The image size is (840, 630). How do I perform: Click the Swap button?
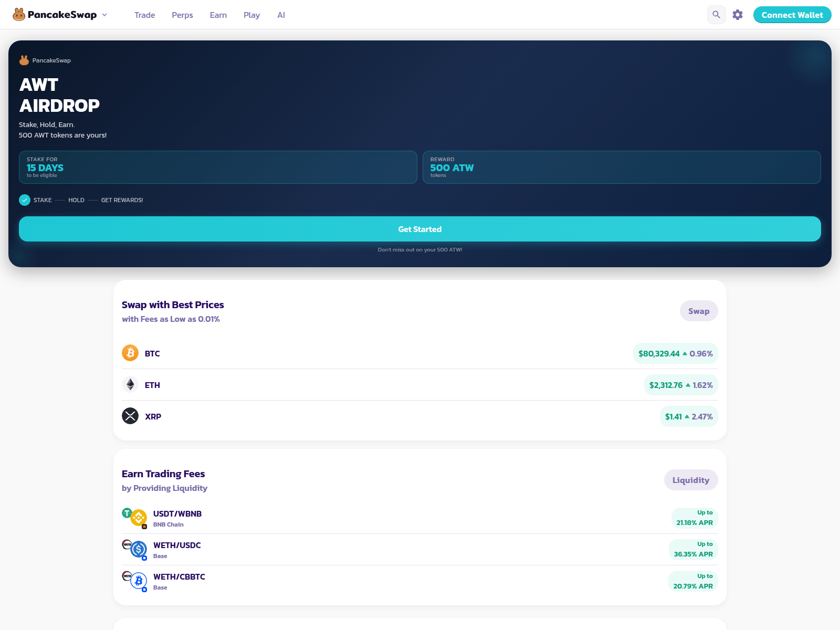click(699, 311)
